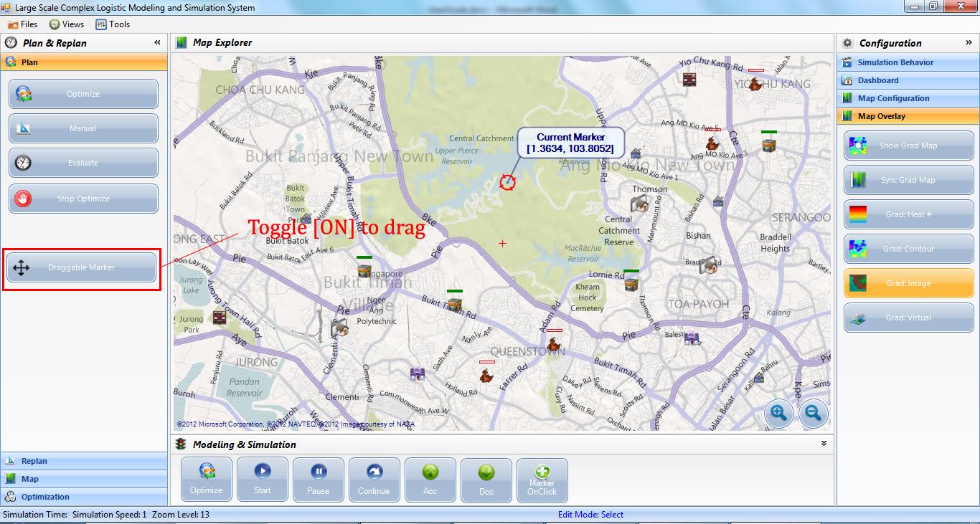
Task: Accelerate simulation with the Acc icon
Action: 430,479
